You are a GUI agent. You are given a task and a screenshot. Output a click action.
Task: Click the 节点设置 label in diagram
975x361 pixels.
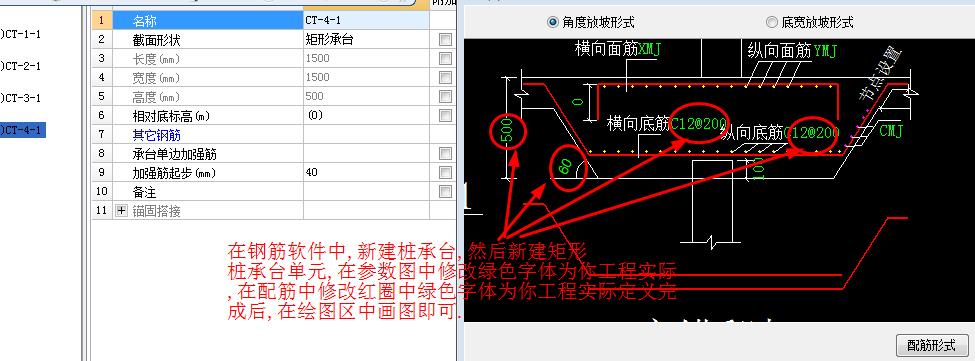coord(880,73)
